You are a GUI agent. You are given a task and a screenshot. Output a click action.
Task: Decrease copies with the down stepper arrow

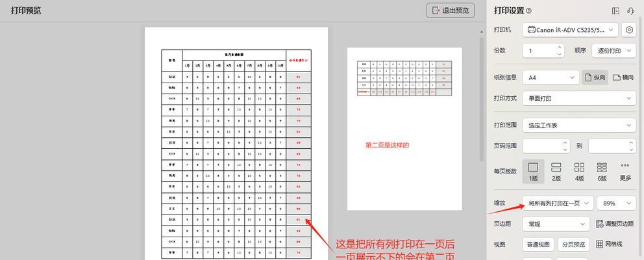pyautogui.click(x=559, y=54)
